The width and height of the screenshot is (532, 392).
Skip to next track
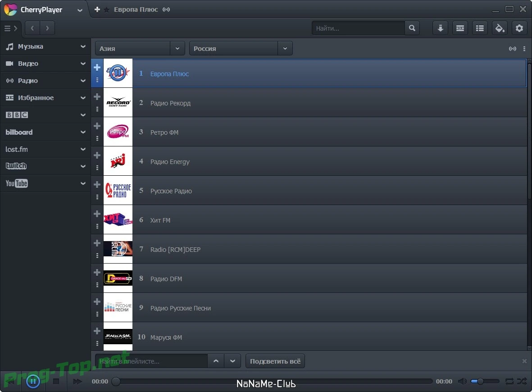(77, 382)
